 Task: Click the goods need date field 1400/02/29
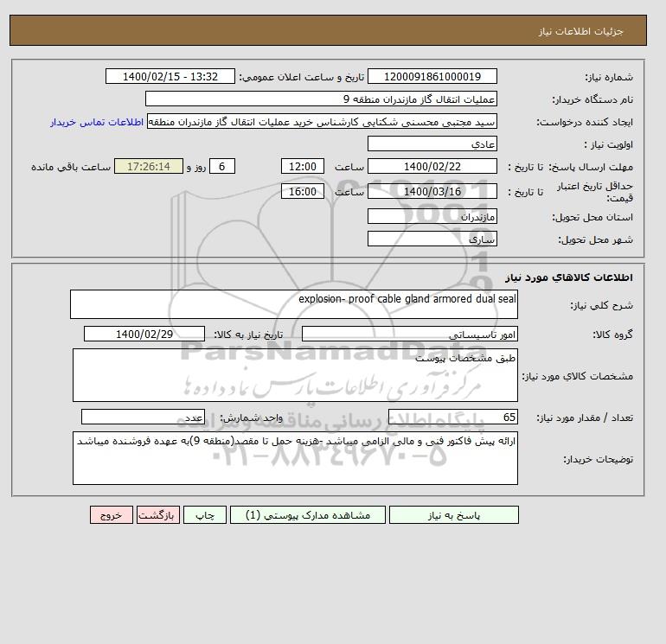pos(144,334)
